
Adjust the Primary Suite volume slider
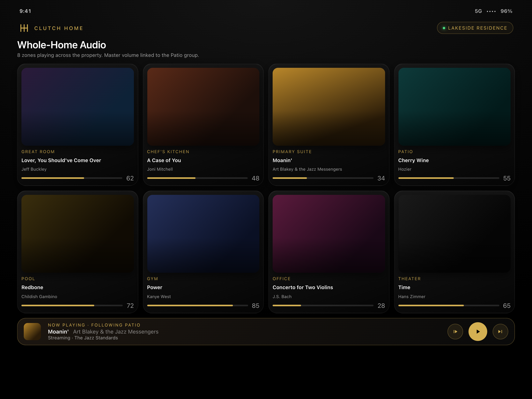click(323, 178)
